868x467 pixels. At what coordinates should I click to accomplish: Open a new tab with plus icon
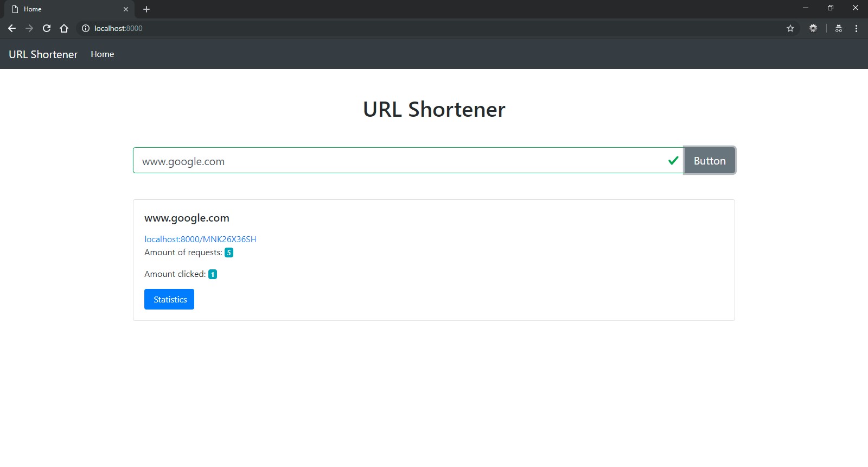click(x=146, y=9)
